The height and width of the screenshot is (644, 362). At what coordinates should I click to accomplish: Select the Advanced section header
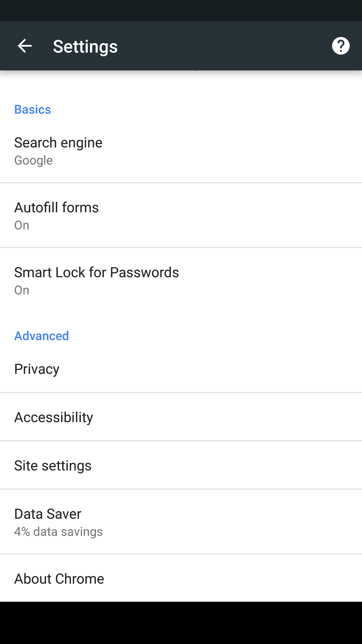41,336
